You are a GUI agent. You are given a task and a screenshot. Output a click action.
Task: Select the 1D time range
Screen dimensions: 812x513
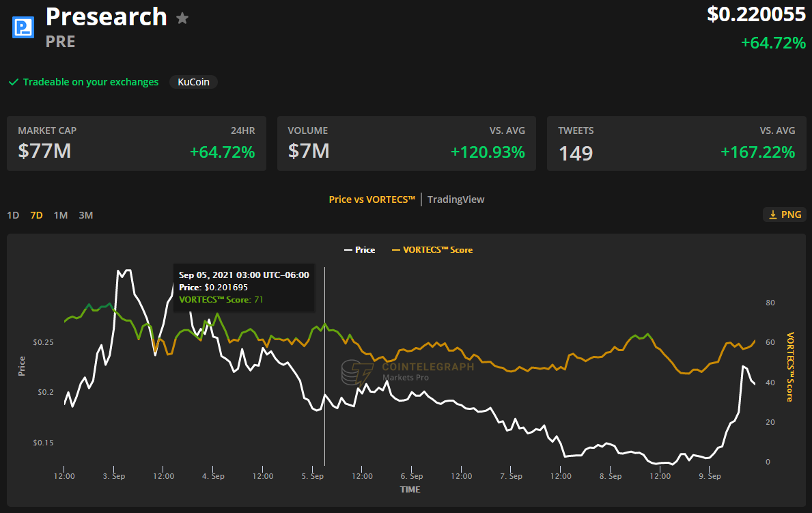(13, 215)
